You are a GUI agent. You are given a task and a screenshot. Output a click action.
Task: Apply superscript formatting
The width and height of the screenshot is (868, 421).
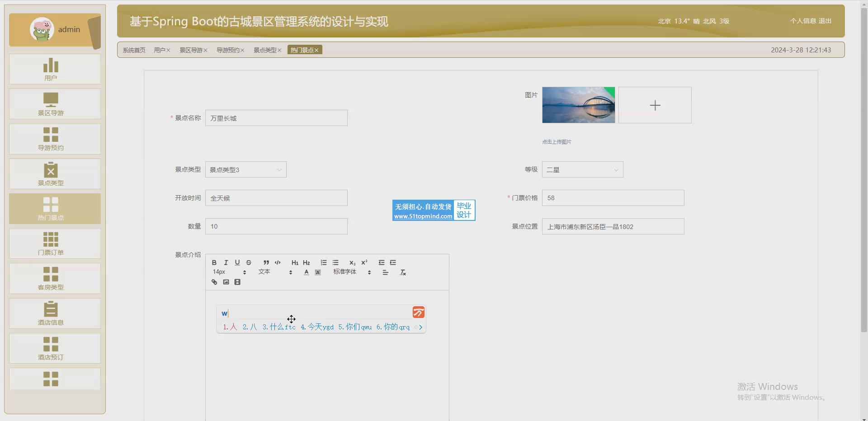[364, 262]
